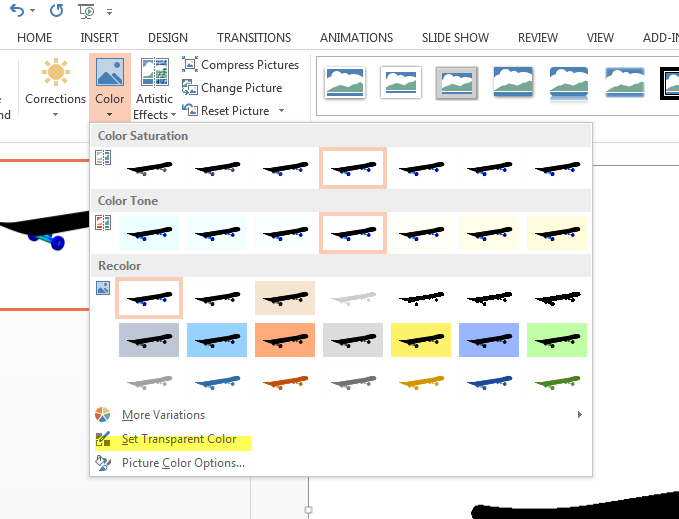Click the Compress Pictures icon

[190, 65]
